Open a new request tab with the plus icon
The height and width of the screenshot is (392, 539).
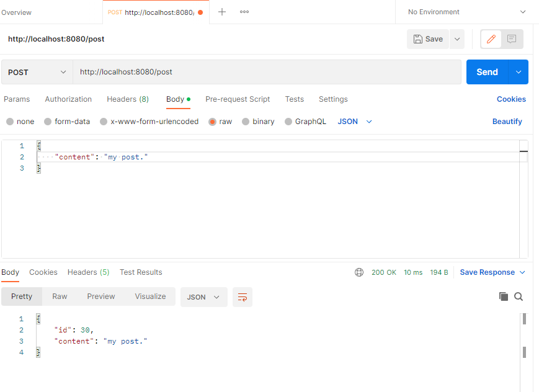(222, 12)
